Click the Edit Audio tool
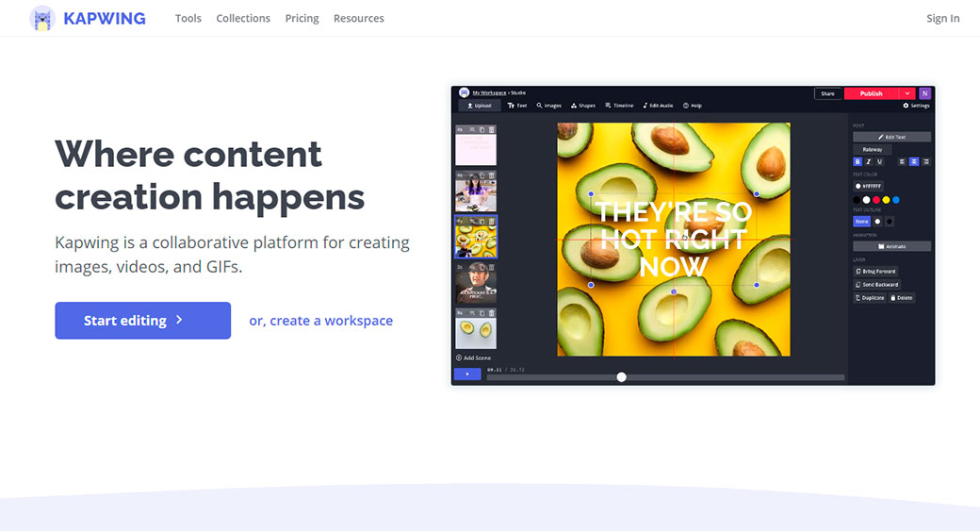The height and width of the screenshot is (531, 980). pyautogui.click(x=658, y=106)
